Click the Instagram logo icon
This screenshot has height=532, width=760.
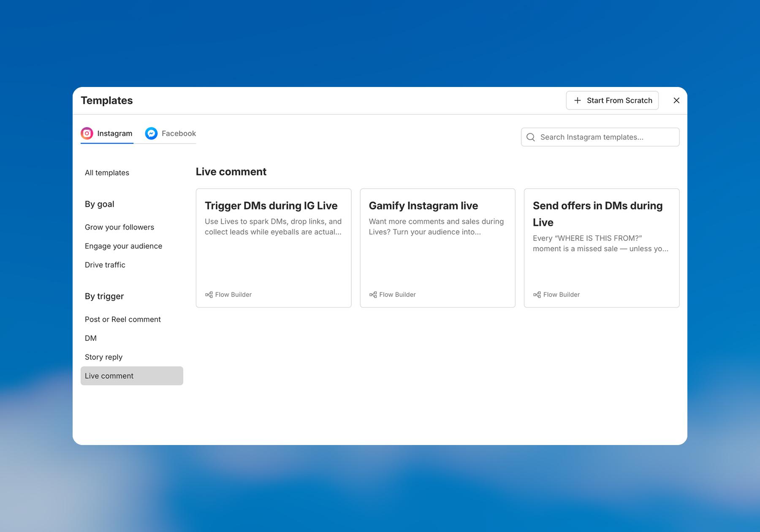tap(87, 133)
